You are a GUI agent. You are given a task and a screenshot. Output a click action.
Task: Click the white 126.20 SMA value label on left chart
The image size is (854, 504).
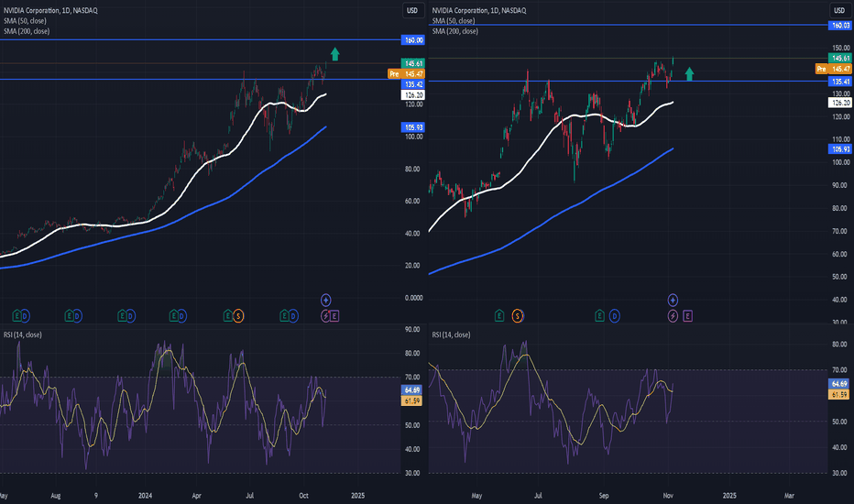413,95
